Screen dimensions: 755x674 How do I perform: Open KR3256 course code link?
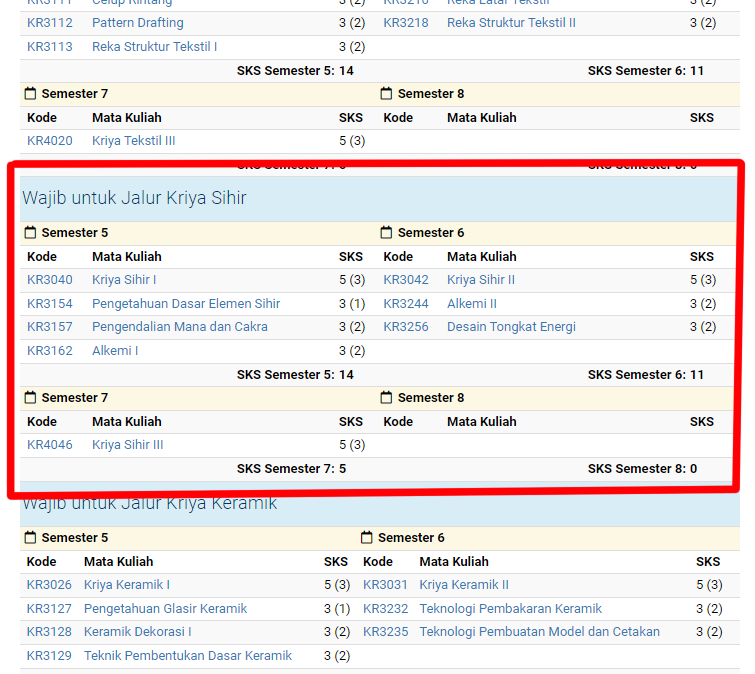[x=405, y=326]
